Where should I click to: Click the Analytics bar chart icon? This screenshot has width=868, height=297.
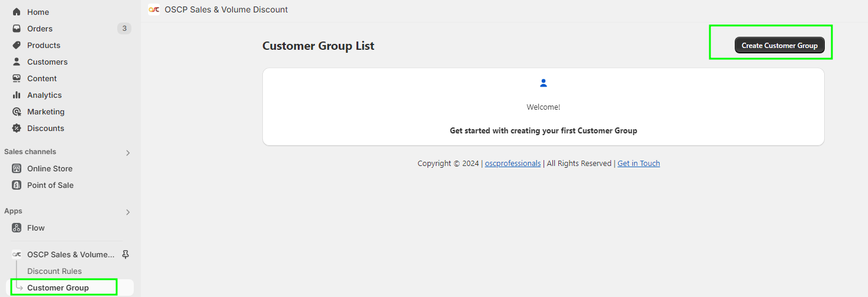[x=17, y=95]
